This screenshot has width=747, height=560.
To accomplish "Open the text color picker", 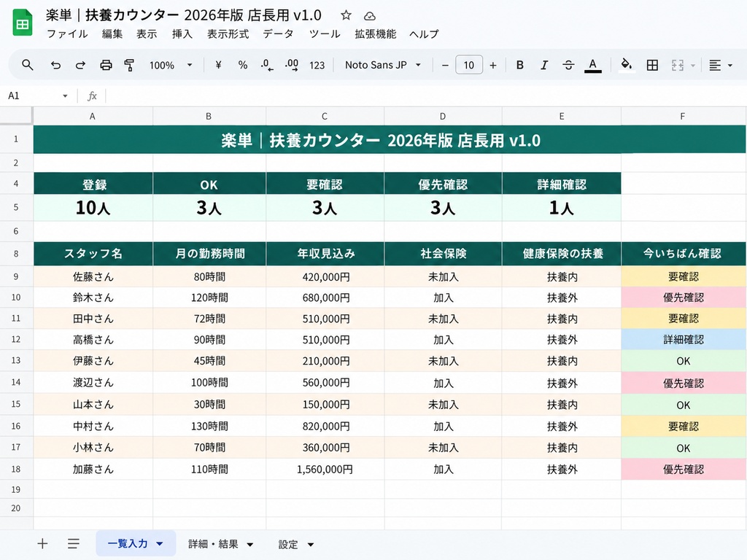I will coord(592,65).
